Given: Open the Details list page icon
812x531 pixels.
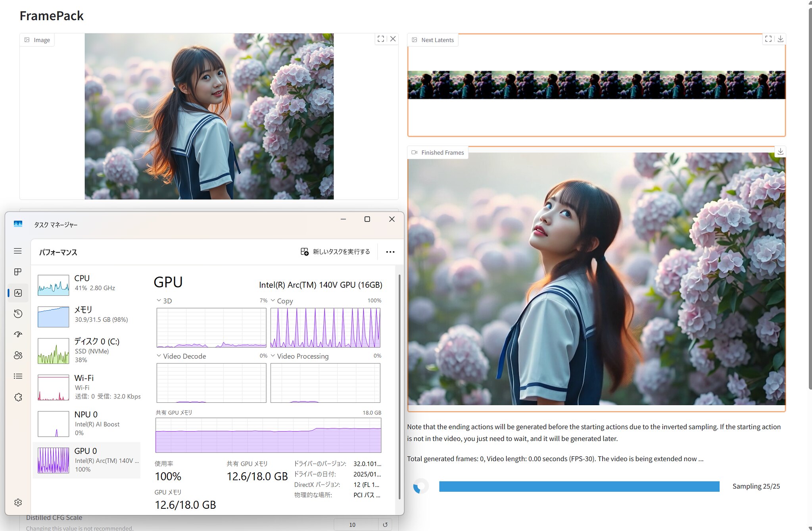Looking at the screenshot, I should coord(17,376).
